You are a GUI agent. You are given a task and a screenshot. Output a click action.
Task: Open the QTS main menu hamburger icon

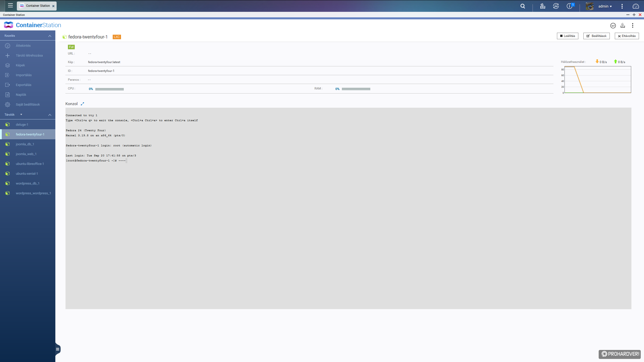[10, 5]
